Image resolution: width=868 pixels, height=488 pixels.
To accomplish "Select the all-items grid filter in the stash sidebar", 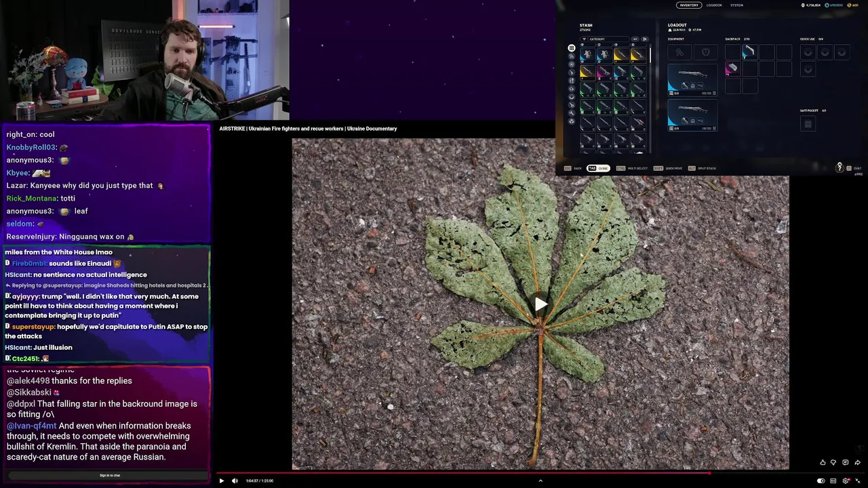I will point(572,48).
